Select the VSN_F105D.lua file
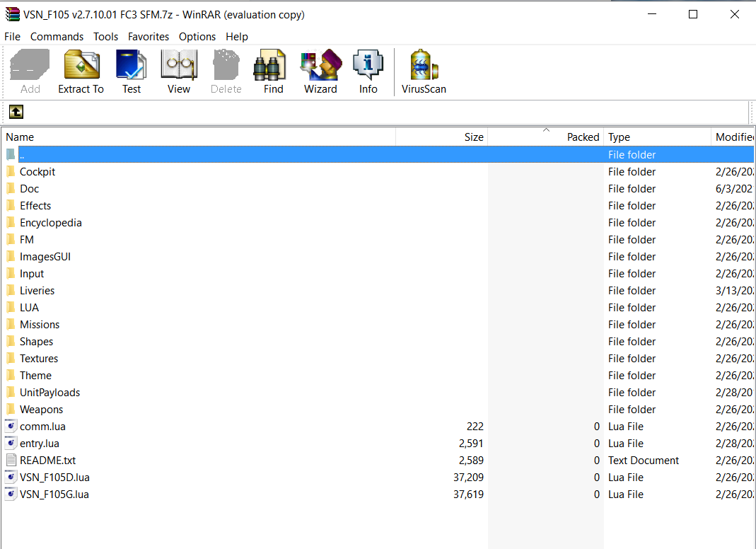 pos(54,477)
